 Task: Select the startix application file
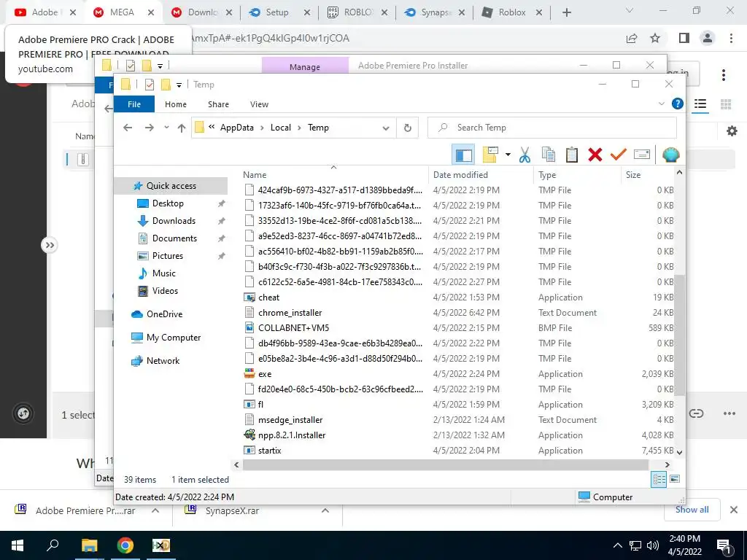270,451
